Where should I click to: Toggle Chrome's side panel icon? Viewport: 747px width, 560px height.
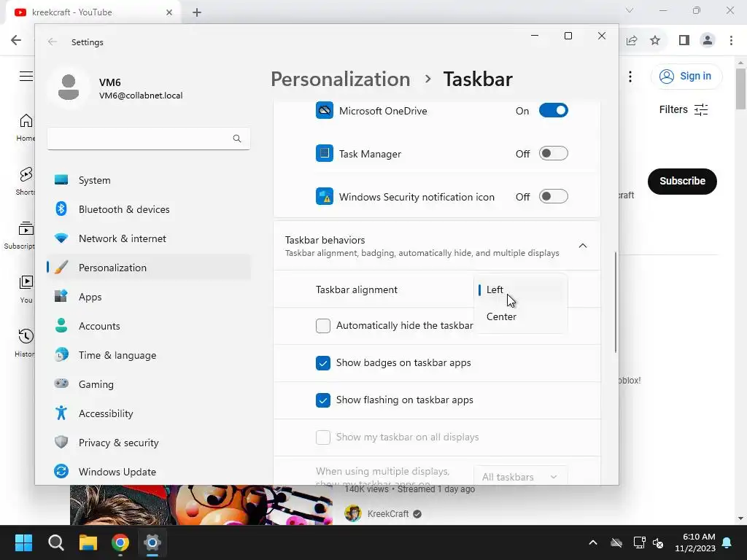pyautogui.click(x=684, y=41)
